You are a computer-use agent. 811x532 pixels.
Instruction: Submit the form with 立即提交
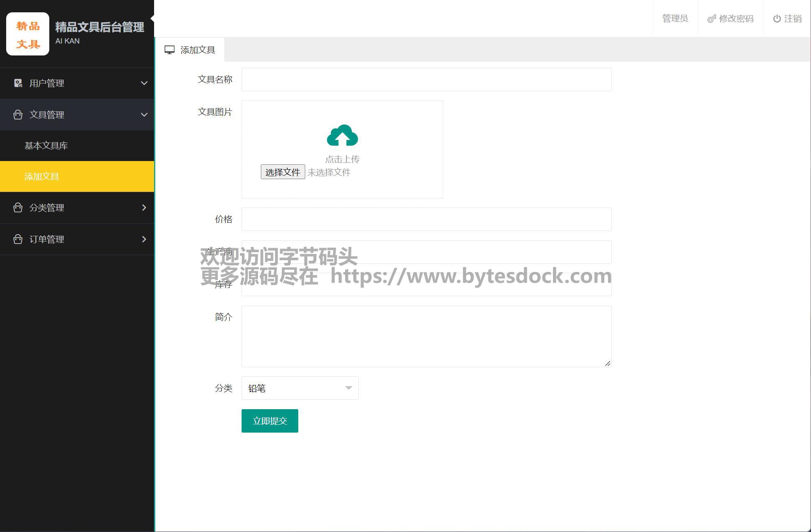point(270,421)
